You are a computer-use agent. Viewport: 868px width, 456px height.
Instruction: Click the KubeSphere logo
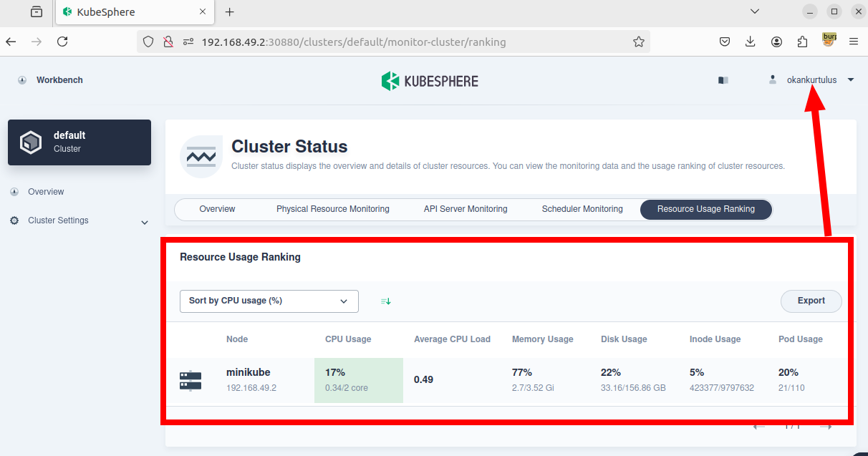pyautogui.click(x=430, y=81)
